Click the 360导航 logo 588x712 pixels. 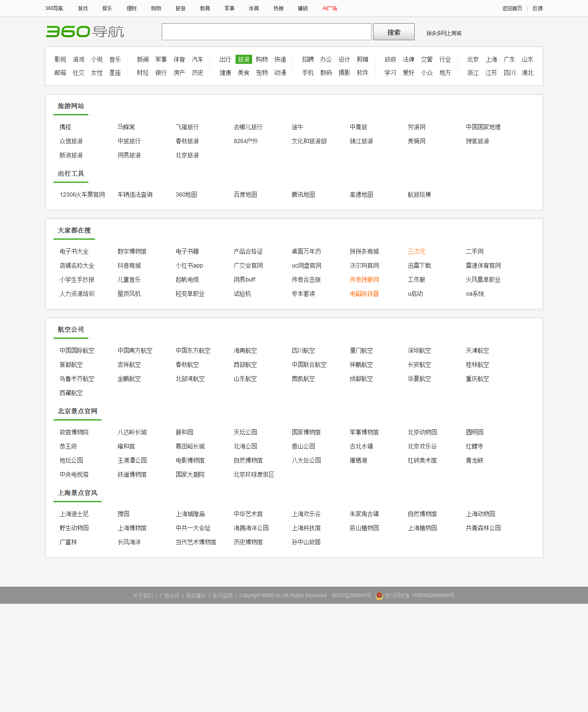click(85, 32)
